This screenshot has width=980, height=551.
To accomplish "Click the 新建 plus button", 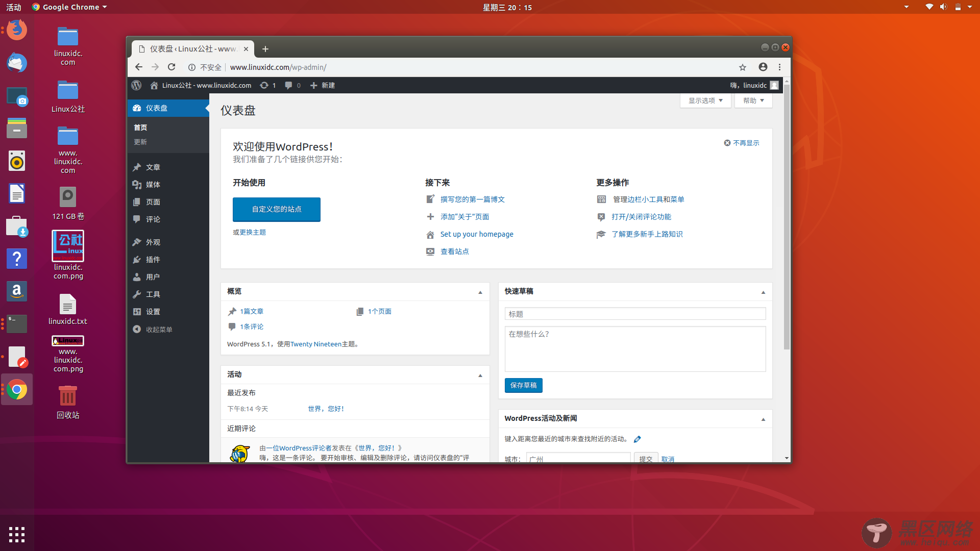I will click(323, 85).
